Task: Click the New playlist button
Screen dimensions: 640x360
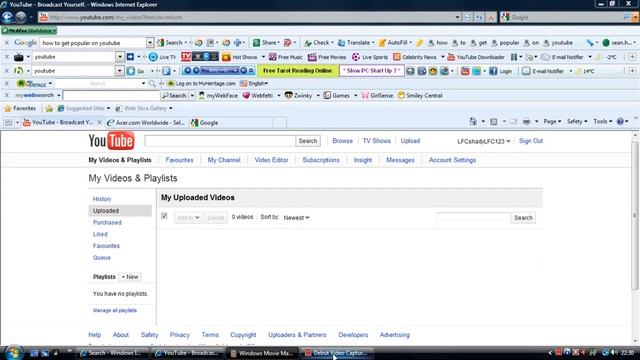Action: click(x=130, y=277)
